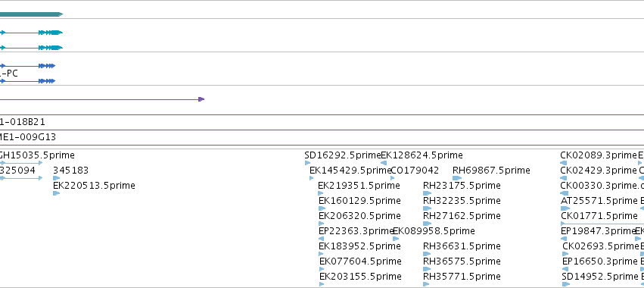Click the thick teal gene span arrow
644x288 pixels.
[x=31, y=14]
